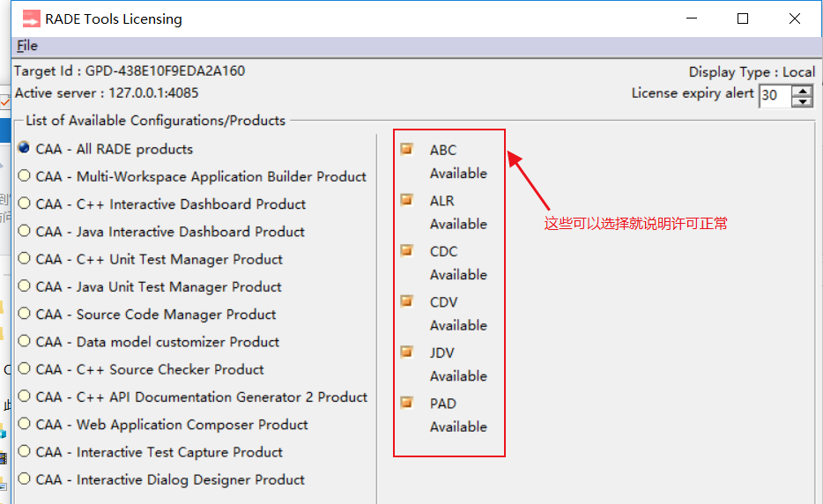Click the CDC product license icon
Image resolution: width=823 pixels, height=504 pixels.
point(406,250)
